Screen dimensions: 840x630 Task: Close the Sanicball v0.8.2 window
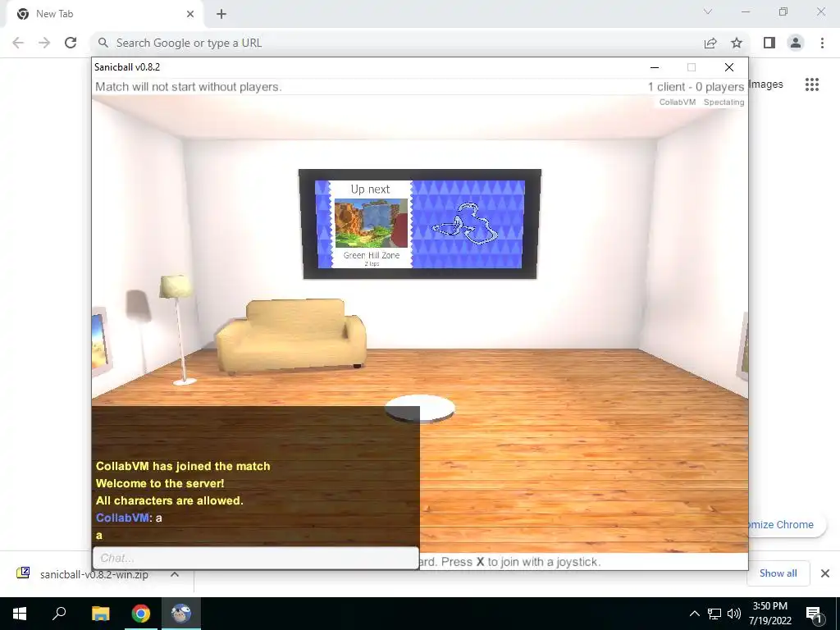point(729,67)
